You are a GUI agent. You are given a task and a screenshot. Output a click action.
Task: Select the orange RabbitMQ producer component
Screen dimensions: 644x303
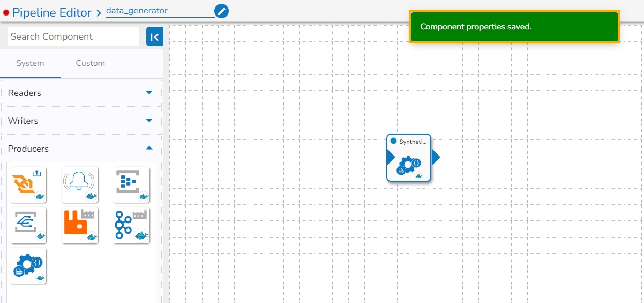pos(80,225)
